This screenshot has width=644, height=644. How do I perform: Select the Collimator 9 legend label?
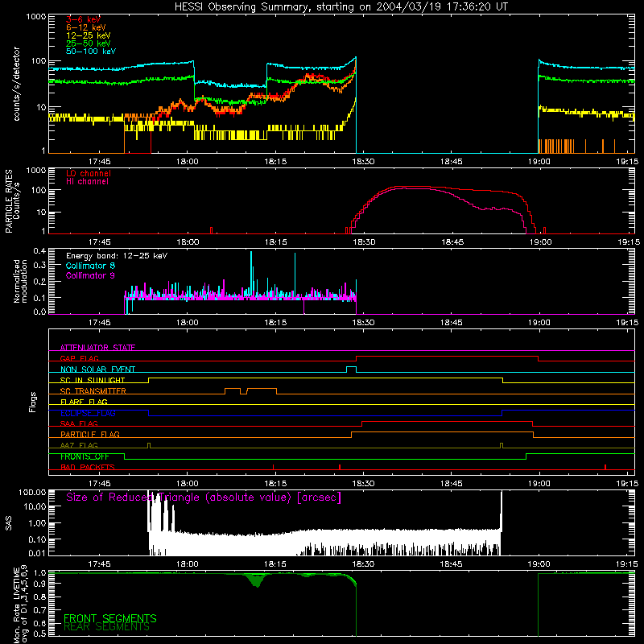click(90, 275)
